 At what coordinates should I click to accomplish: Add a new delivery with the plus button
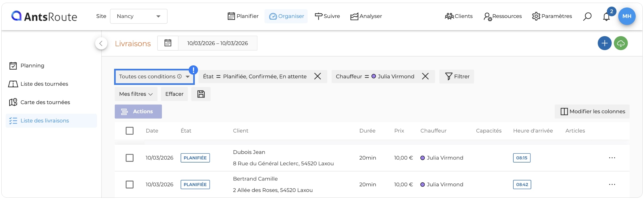point(604,43)
